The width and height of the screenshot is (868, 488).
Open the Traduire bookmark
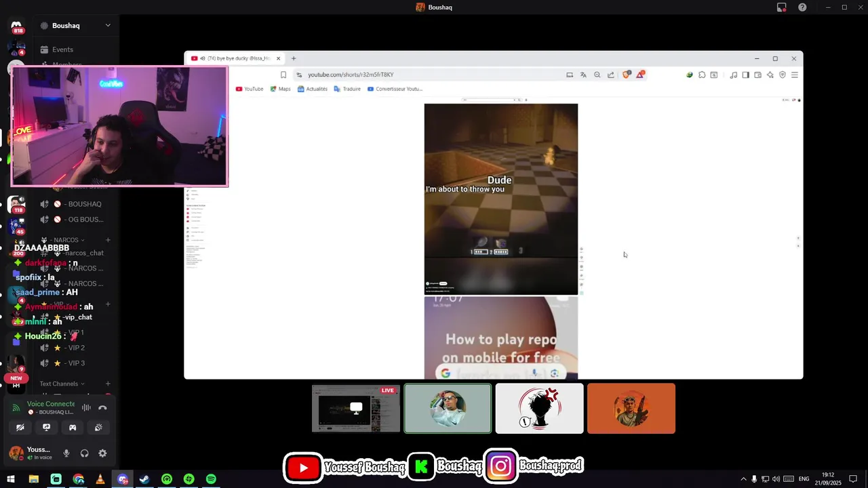[x=347, y=89]
